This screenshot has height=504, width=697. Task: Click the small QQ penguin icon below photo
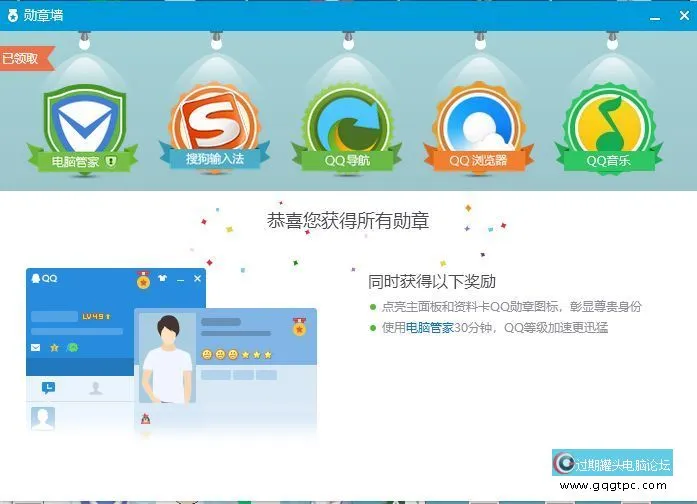click(x=145, y=418)
